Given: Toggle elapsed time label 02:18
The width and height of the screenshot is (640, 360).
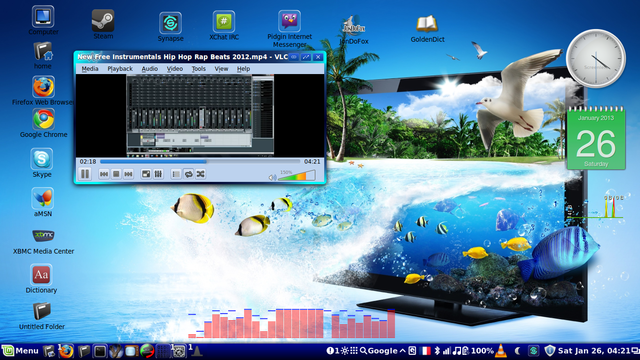Looking at the screenshot, I should (x=88, y=162).
